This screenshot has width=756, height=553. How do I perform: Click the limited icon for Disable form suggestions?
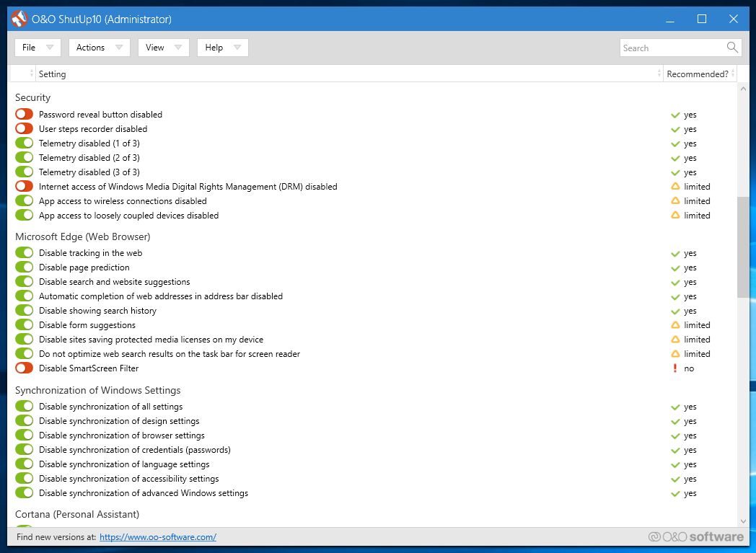click(x=675, y=325)
